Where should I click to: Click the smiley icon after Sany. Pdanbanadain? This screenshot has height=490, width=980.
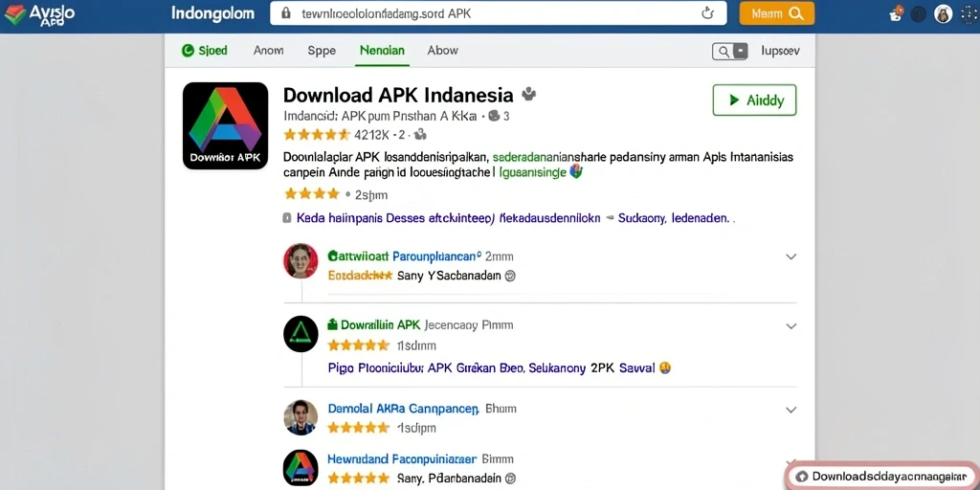tap(510, 479)
